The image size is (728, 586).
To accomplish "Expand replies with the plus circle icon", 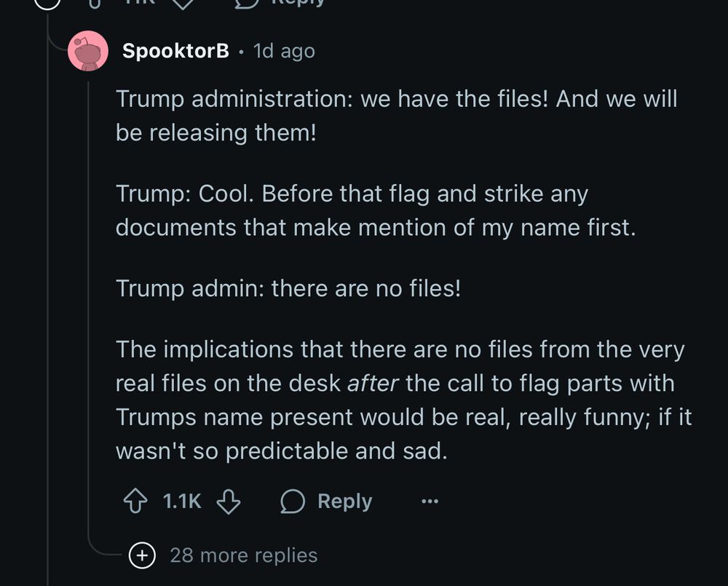I will (142, 555).
